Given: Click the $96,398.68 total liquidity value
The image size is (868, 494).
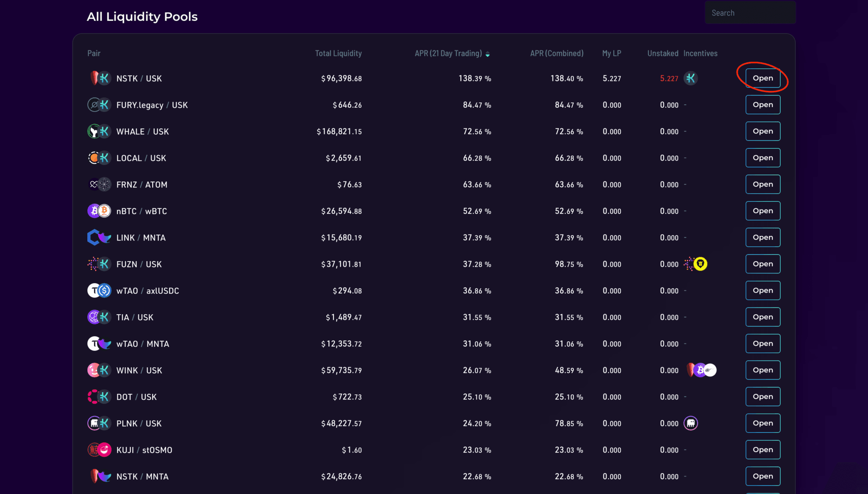Looking at the screenshot, I should [x=342, y=78].
